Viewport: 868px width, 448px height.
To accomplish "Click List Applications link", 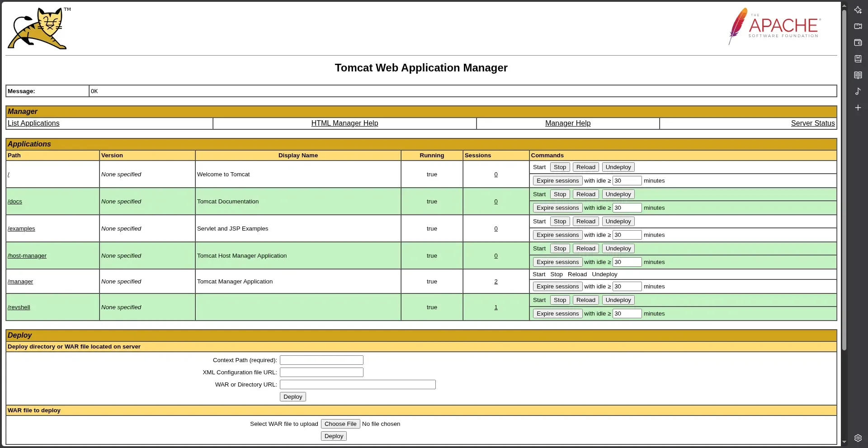I will (x=33, y=123).
